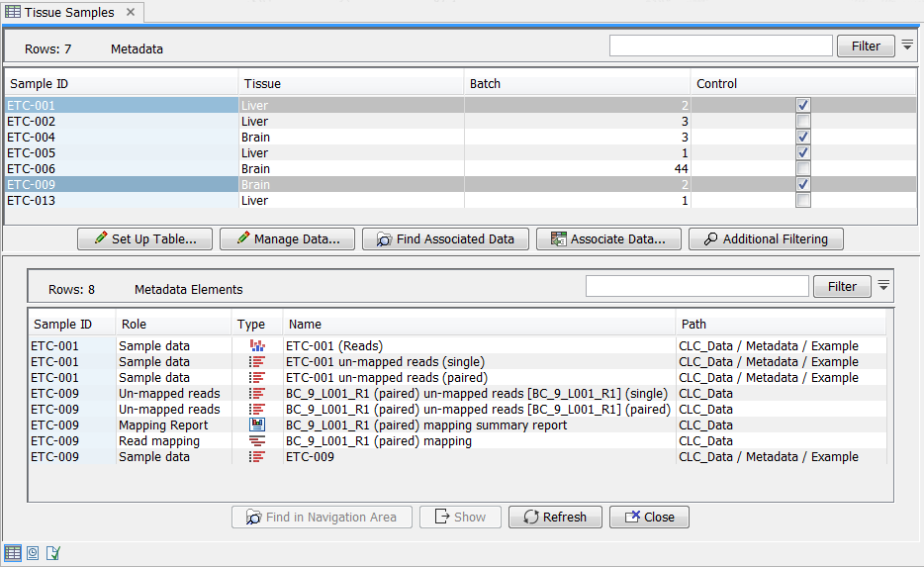Click the type icon for the ETC-009 sample data row
Screen dimensions: 924x567
[257, 457]
